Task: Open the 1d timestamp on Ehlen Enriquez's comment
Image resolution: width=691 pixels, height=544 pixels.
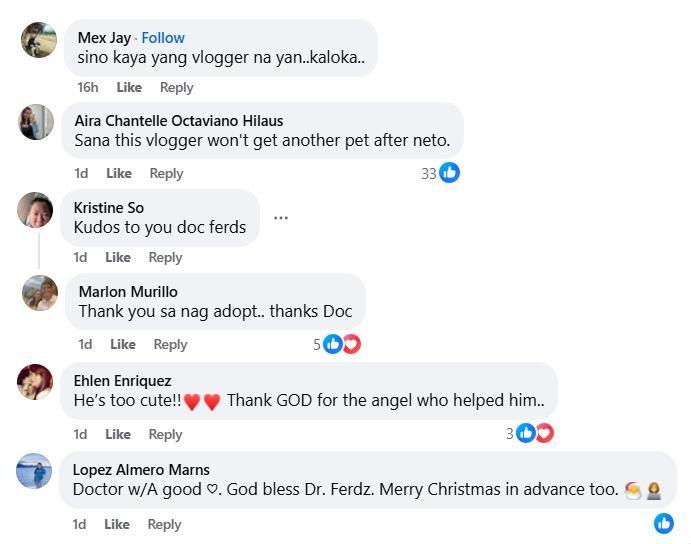Action: 82,434
